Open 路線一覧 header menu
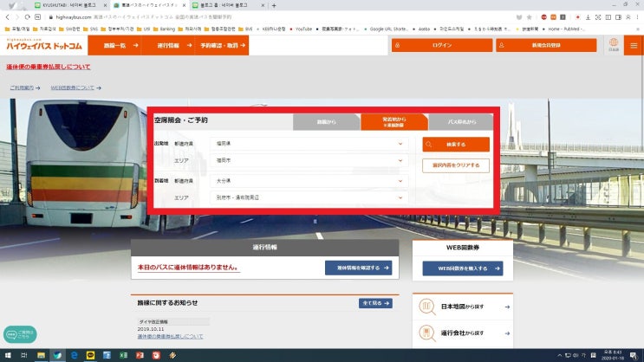Viewport: 644px width, 362px height. (115, 45)
